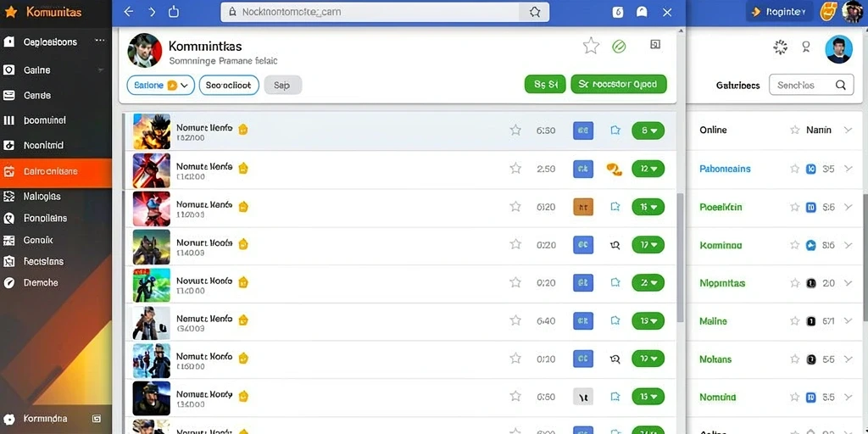
Task: Expand the Kominoa row chevron
Action: pos(848,245)
